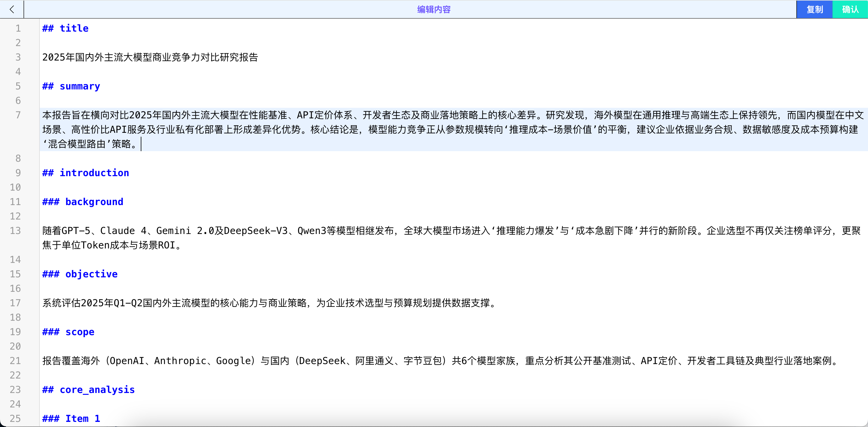Click line number 9 in gutter

click(18, 173)
